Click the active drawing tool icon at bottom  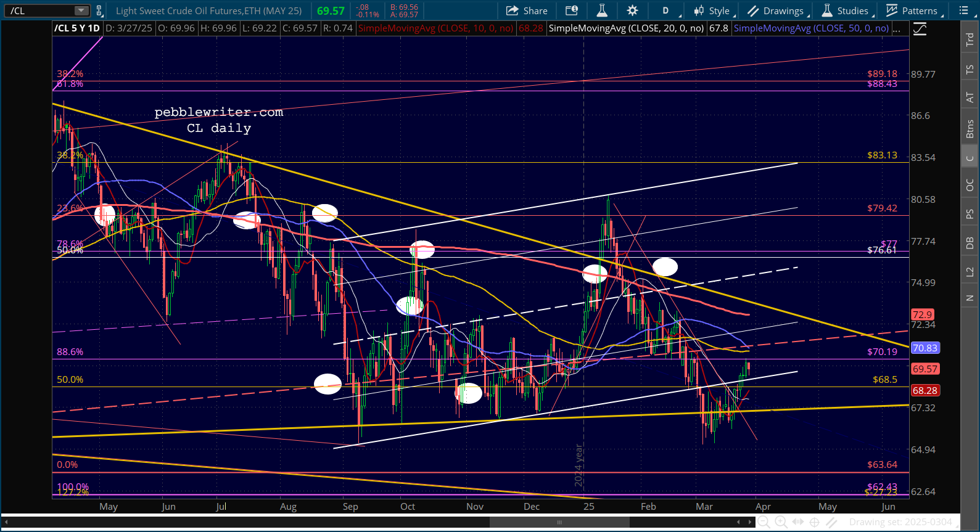click(x=832, y=522)
